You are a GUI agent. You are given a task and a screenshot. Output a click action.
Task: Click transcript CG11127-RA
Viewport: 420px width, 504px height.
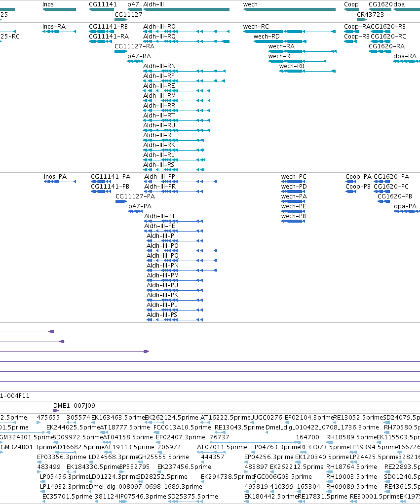121,51
